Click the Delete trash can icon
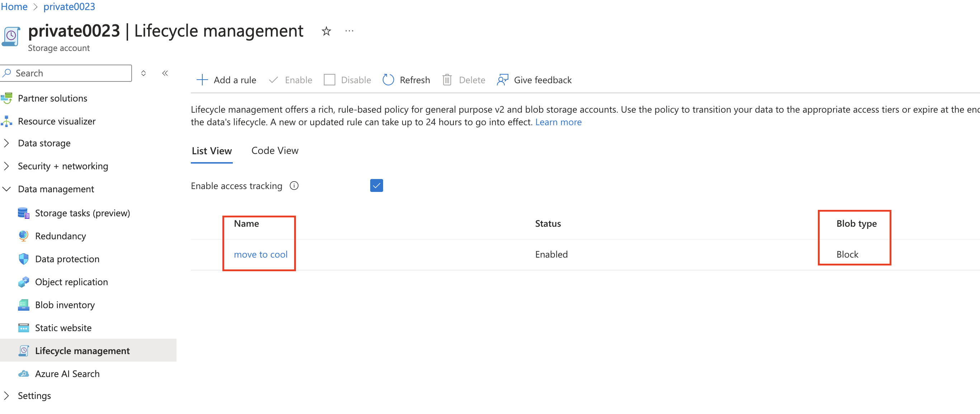Screen dimensions: 980x414 coord(447,80)
